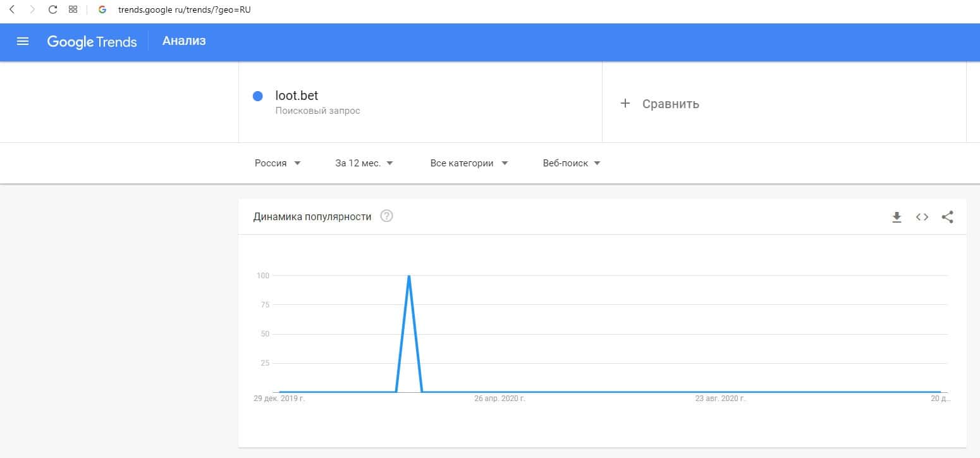Expand the Все категории dropdown
The width and height of the screenshot is (980, 458).
(x=469, y=163)
